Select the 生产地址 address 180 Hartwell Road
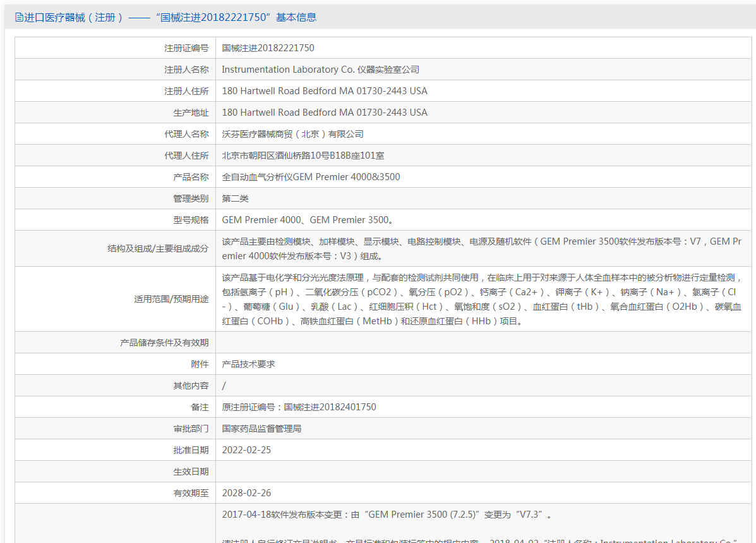Viewport: 756px width, 543px height. coord(325,113)
